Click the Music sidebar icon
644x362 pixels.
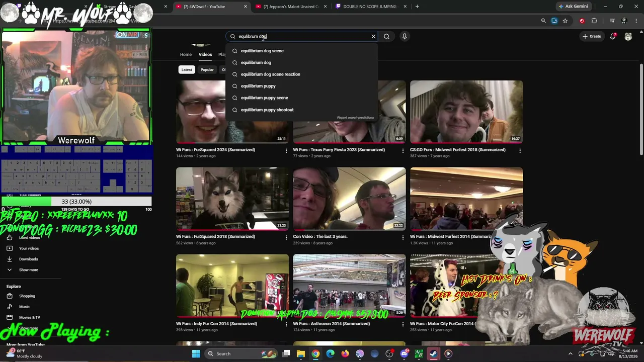click(x=10, y=307)
